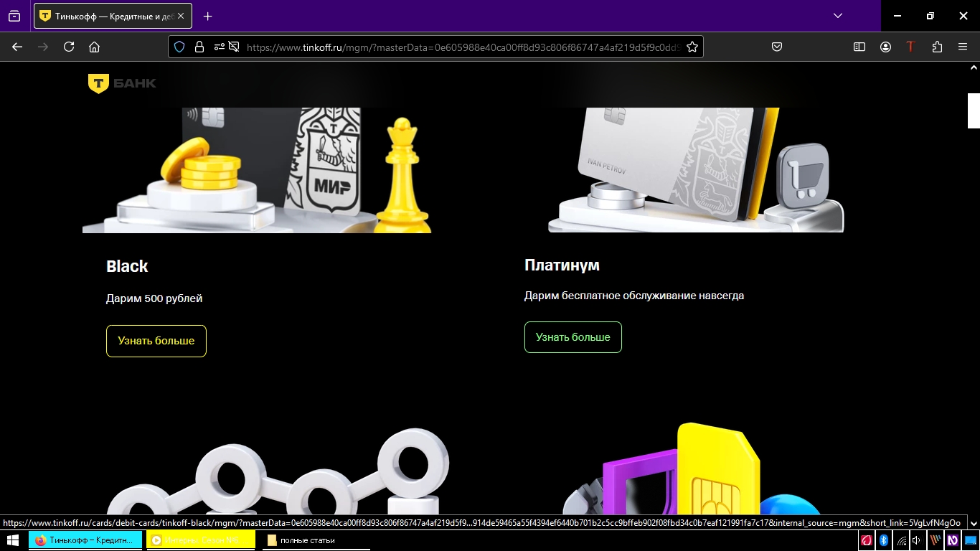The height and width of the screenshot is (551, 980).
Task: Click Узнать больше under Платинум card
Action: click(x=573, y=337)
